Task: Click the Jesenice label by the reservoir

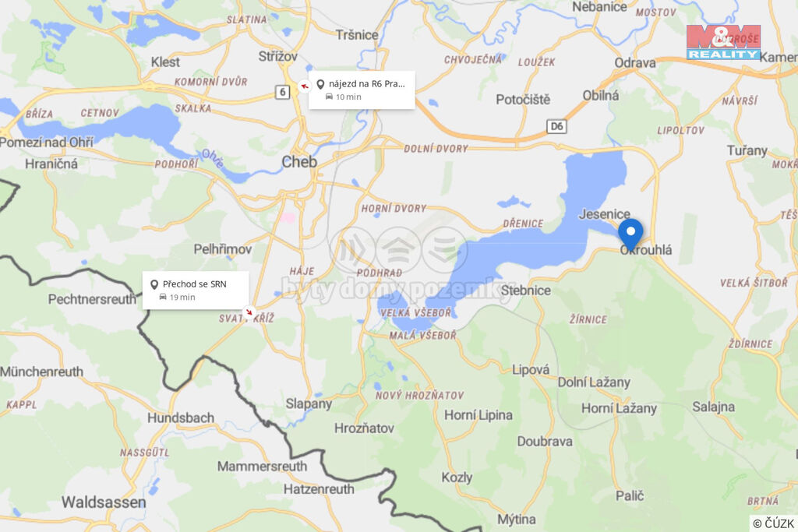Action: pyautogui.click(x=604, y=214)
